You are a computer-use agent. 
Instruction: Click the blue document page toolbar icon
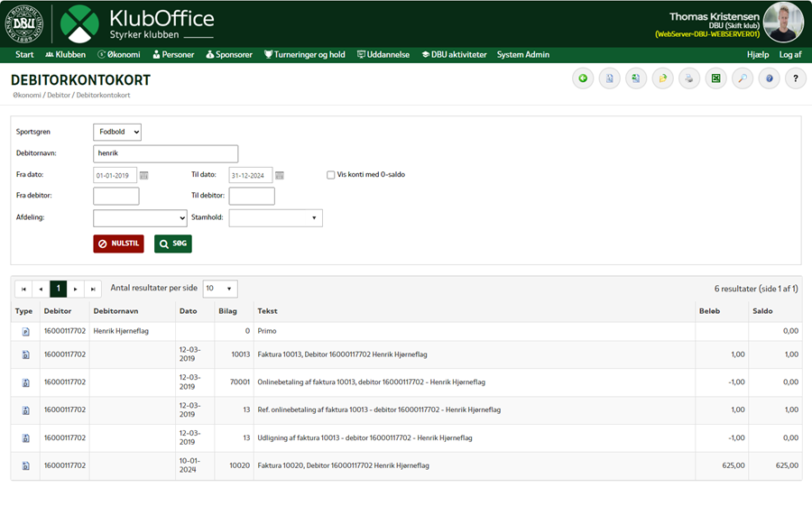pos(610,78)
